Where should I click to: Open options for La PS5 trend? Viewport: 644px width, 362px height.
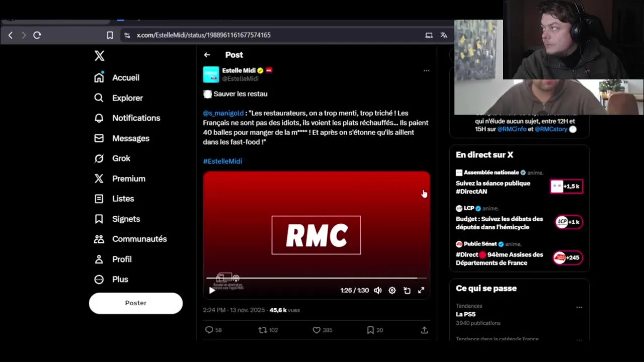point(579,307)
